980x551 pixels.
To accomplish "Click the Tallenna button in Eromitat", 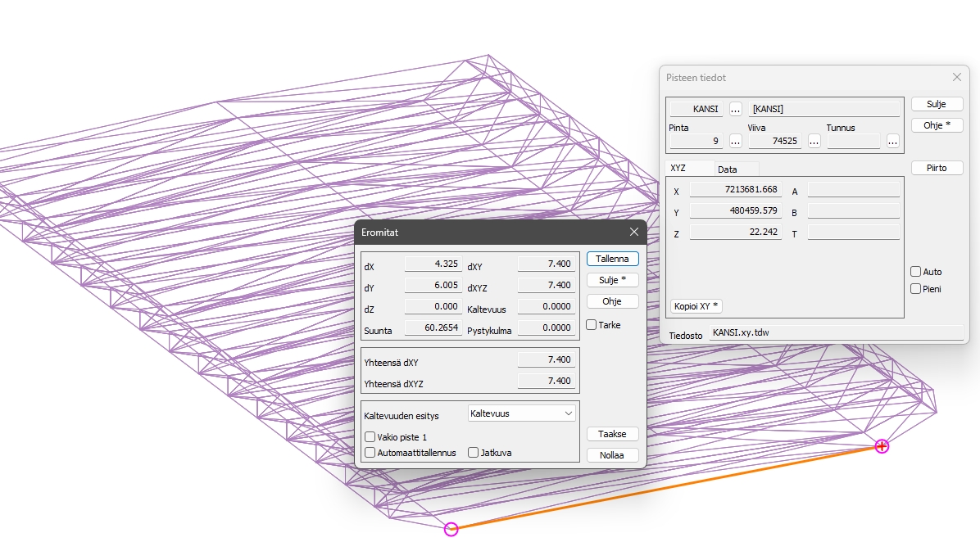I will (612, 259).
